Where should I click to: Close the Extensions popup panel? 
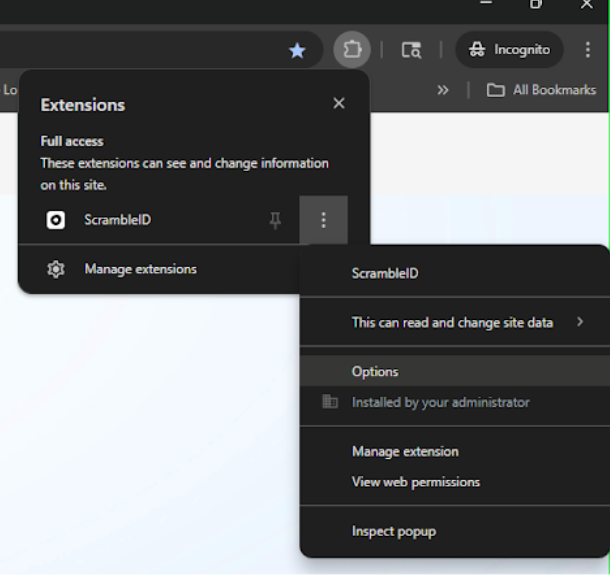[x=339, y=103]
